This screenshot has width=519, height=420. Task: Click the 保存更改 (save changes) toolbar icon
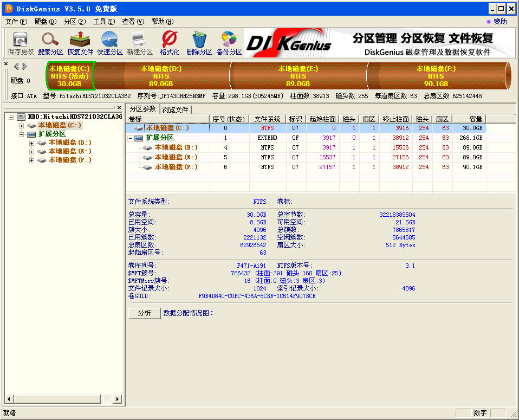click(x=20, y=42)
